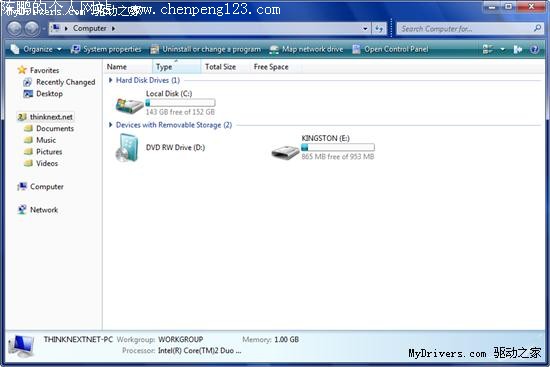550x367 pixels.
Task: Open Music folder in sidebar
Action: 46,140
